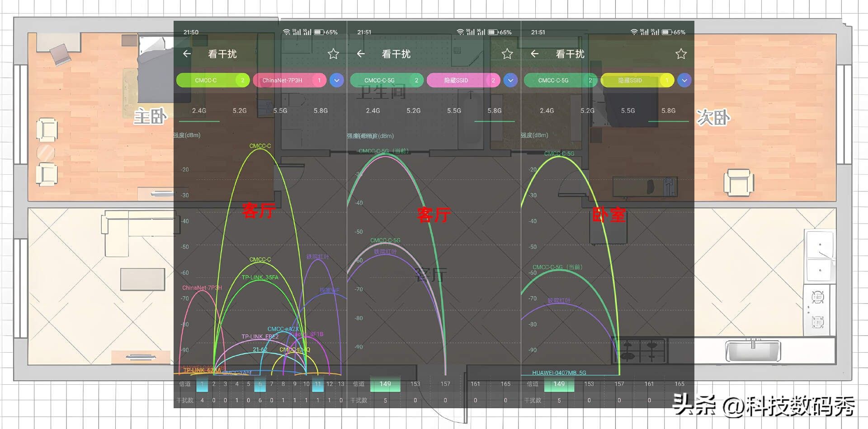
Task: Tap back arrow in the 21:50 phone screen
Action: (x=187, y=54)
